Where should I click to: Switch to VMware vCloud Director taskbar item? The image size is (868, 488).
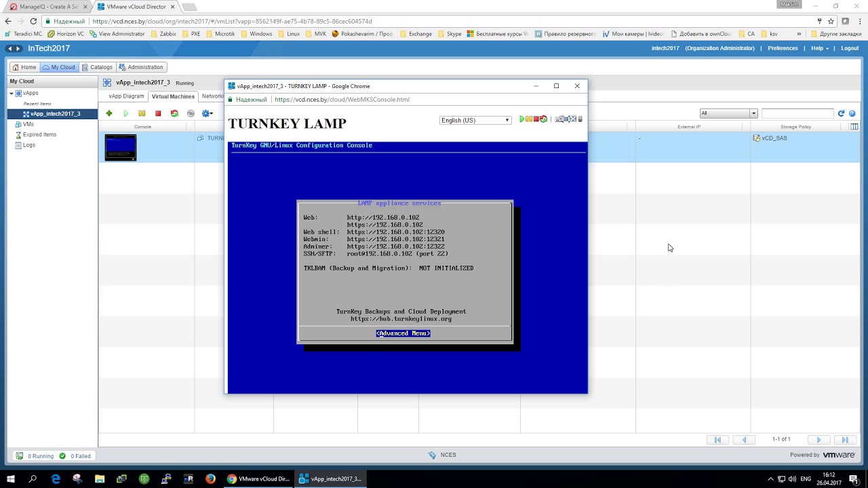tap(258, 479)
